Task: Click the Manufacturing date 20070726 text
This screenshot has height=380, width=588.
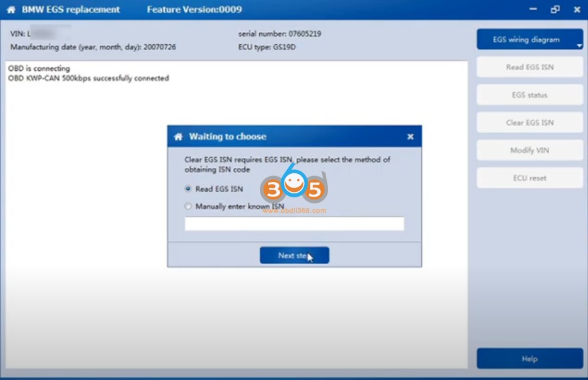Action: [93, 47]
